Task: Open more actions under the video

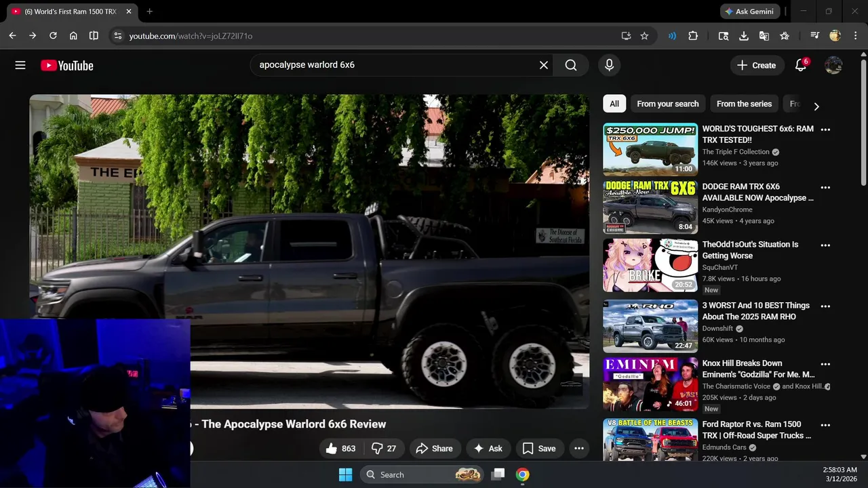Action: (x=578, y=448)
